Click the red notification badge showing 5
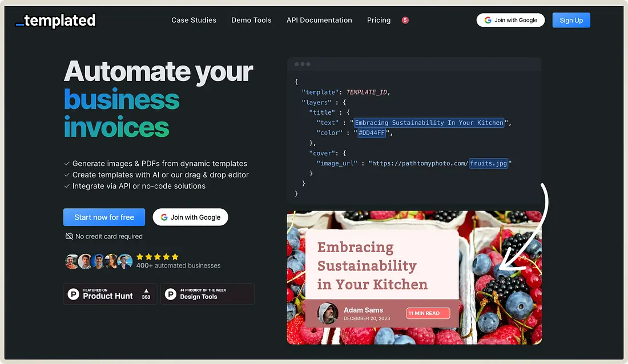The height and width of the screenshot is (364, 628). tap(405, 20)
